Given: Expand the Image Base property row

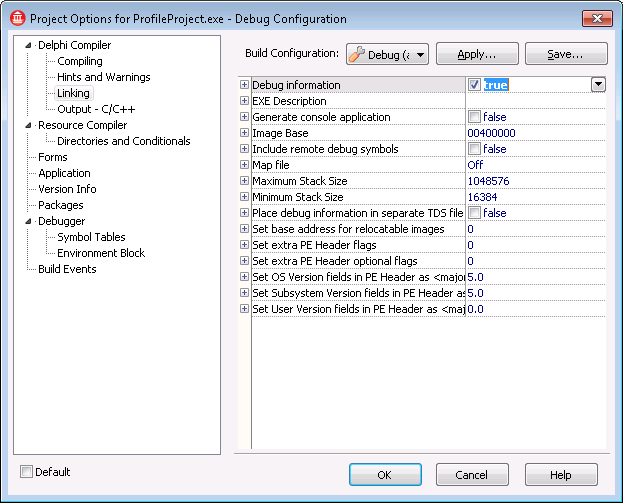Looking at the screenshot, I should pyautogui.click(x=245, y=133).
